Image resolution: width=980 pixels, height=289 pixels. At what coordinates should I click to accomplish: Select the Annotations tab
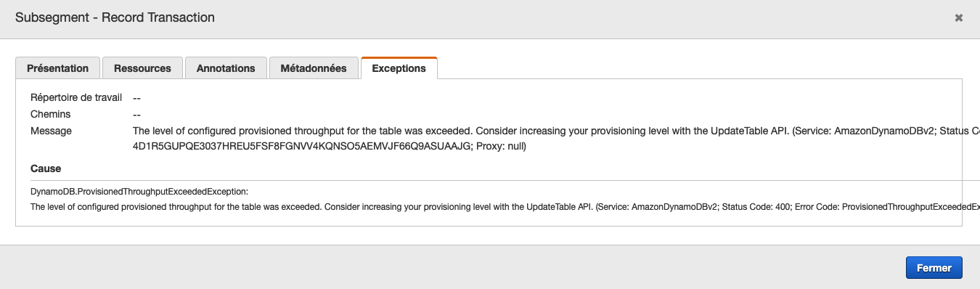226,68
